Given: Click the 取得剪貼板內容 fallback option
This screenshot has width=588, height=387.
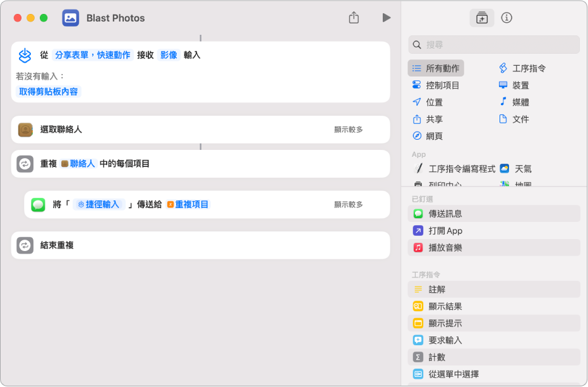Looking at the screenshot, I should coord(49,92).
